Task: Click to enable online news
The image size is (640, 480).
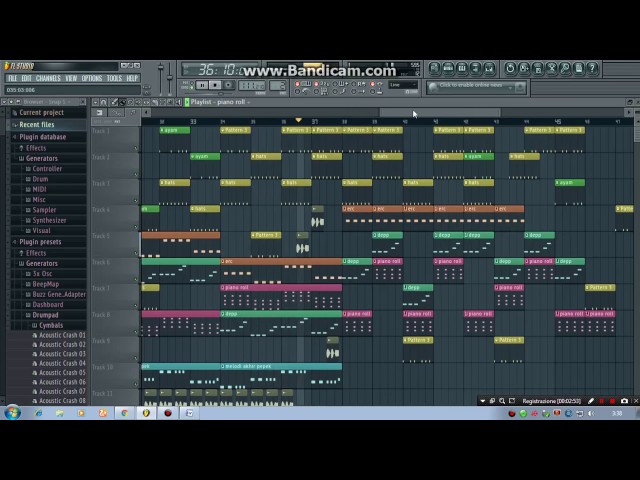Action: 471,85
